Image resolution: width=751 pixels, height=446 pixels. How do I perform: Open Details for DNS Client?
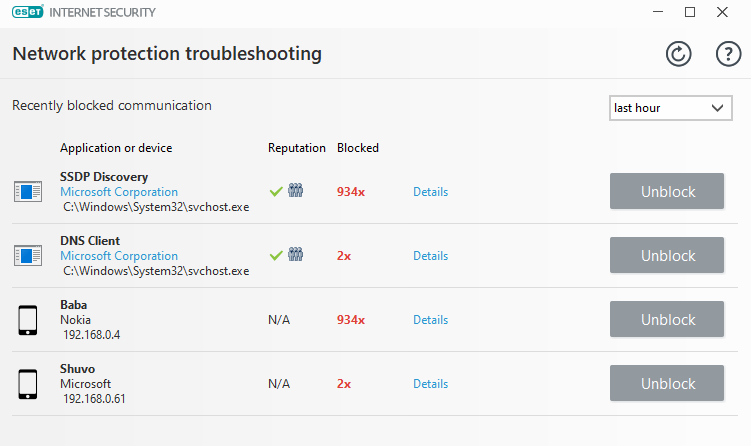[x=430, y=256]
